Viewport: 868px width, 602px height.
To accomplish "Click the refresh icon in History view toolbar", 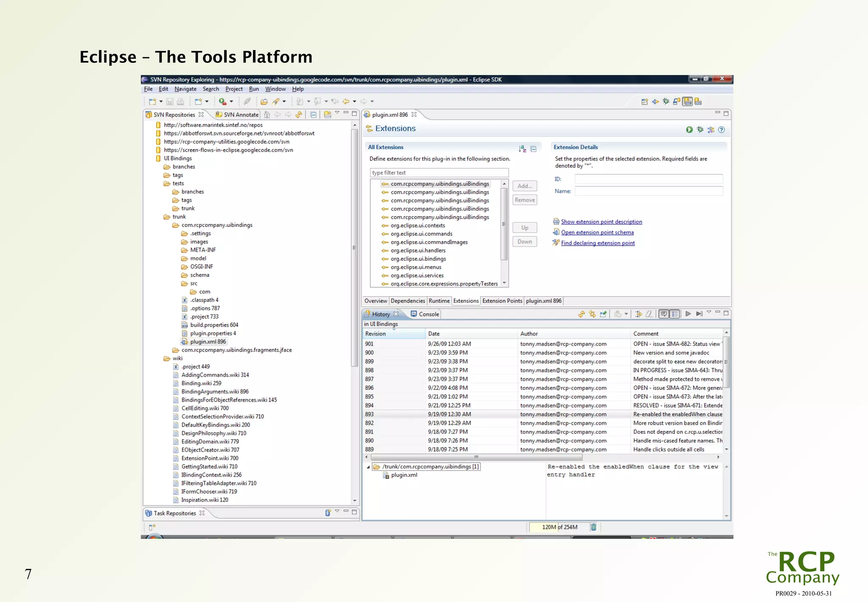I will 581,314.
